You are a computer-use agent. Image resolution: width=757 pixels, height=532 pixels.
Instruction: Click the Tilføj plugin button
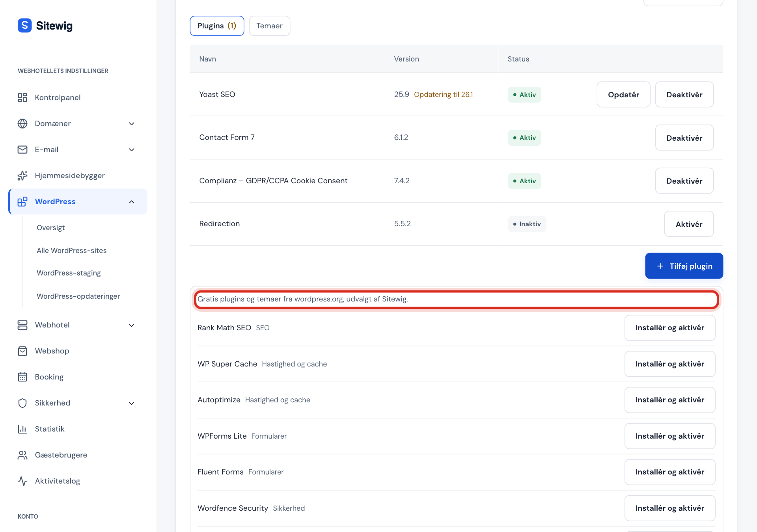pyautogui.click(x=684, y=266)
